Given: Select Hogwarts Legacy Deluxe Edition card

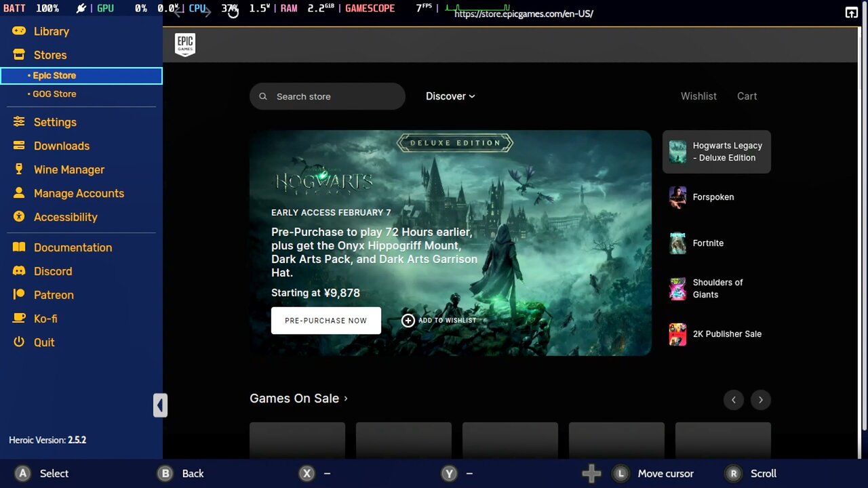Looking at the screenshot, I should click(717, 152).
